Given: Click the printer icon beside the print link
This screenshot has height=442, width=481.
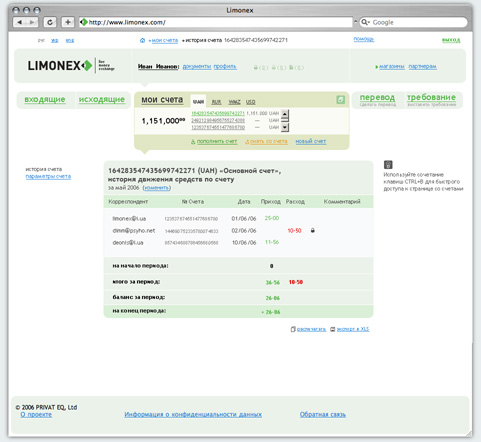Looking at the screenshot, I should pyautogui.click(x=293, y=329).
